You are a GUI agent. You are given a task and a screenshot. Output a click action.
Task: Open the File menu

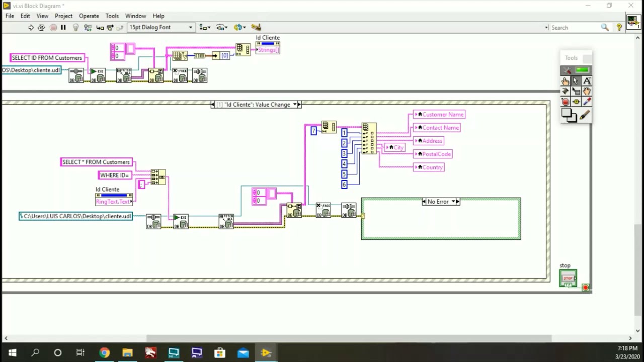(x=10, y=16)
